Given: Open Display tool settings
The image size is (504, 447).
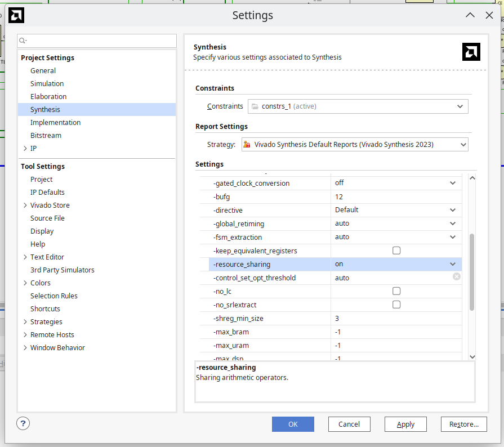Looking at the screenshot, I should (42, 231).
